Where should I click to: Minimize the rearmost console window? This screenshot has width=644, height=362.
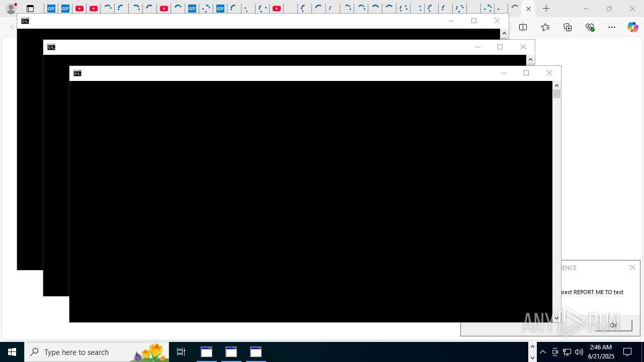click(451, 21)
